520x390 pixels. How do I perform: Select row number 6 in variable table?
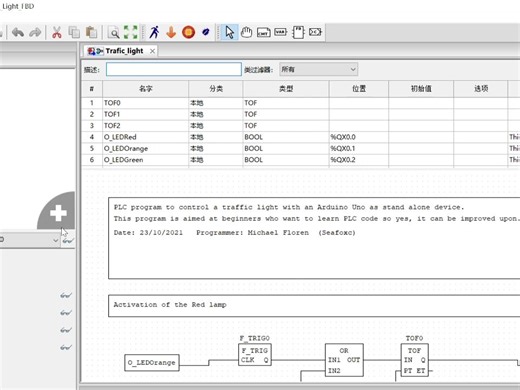click(x=92, y=160)
